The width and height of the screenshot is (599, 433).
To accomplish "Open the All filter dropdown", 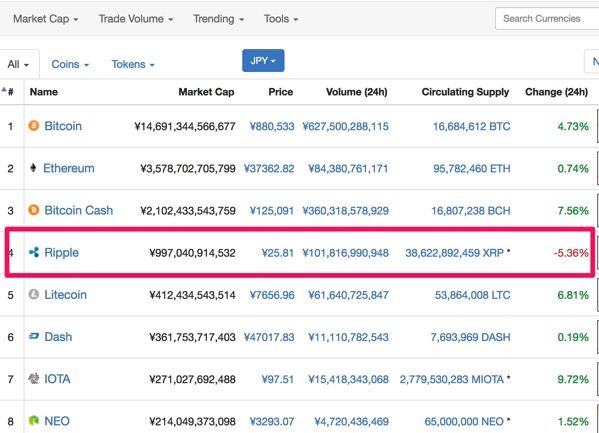I will click(x=18, y=64).
